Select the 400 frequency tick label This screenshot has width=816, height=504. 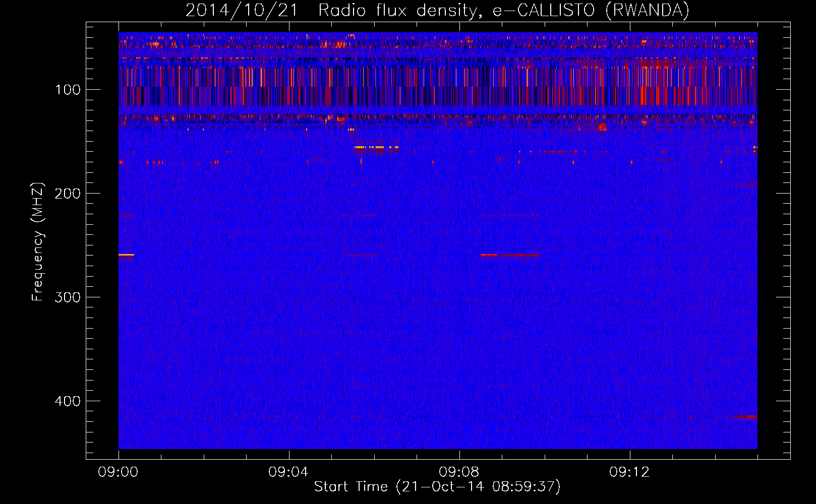click(68, 401)
